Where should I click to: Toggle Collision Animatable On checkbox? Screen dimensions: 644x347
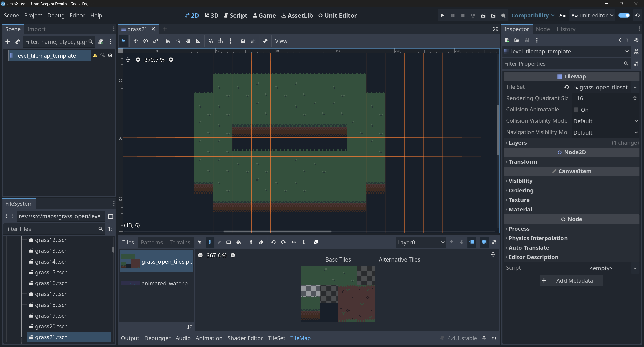(576, 110)
